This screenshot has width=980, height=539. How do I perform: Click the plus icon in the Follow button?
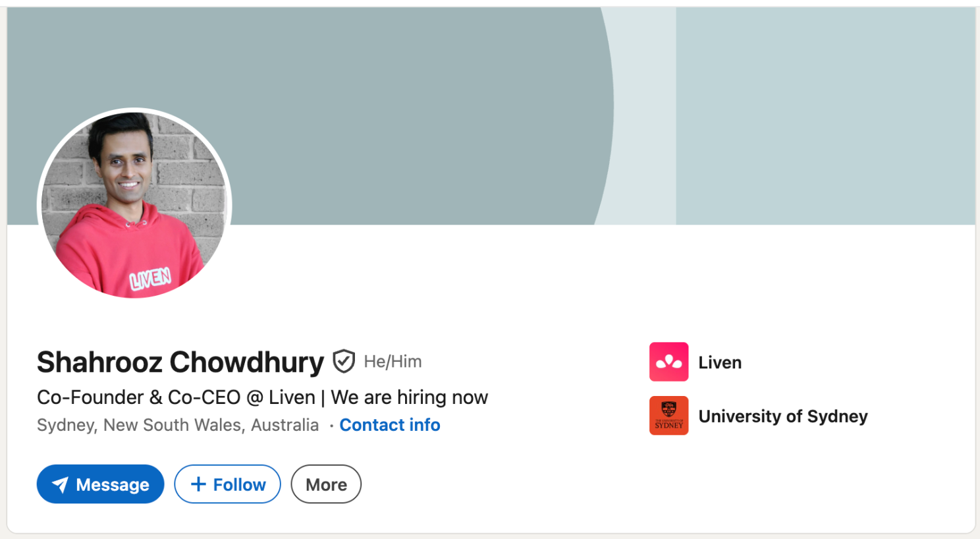[x=198, y=484]
